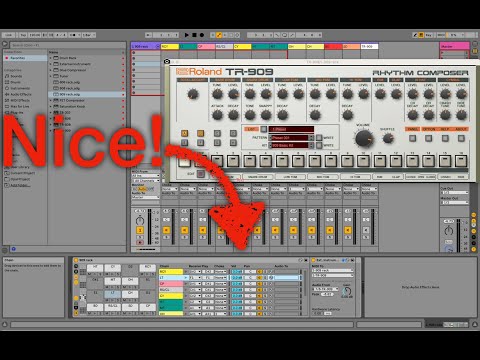Adjust the TR-909 master Volume knob

364,138
